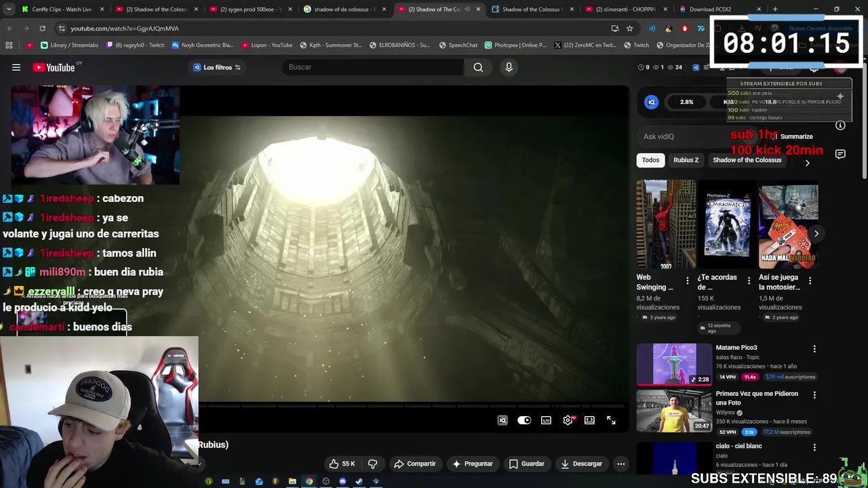Screen dimensions: 868x488
Task: Open the SpeechChat bookmark
Action: [458, 45]
